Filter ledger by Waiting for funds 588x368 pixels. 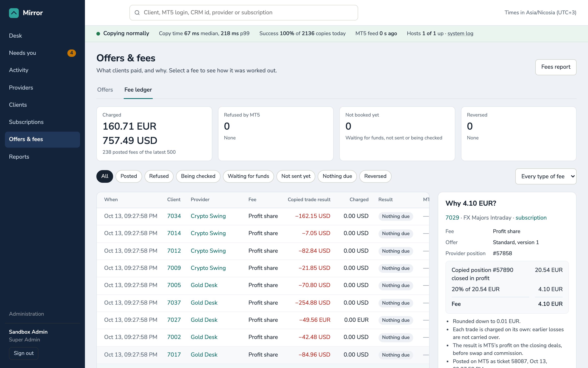pos(248,176)
